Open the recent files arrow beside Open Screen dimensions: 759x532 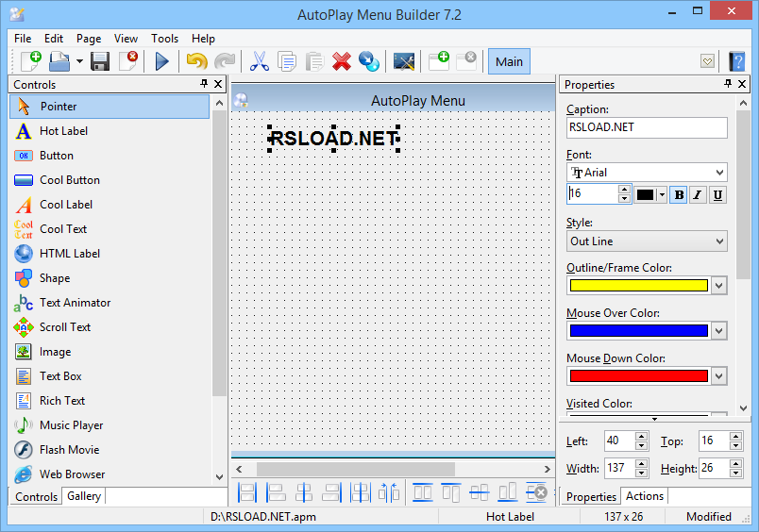click(x=79, y=61)
